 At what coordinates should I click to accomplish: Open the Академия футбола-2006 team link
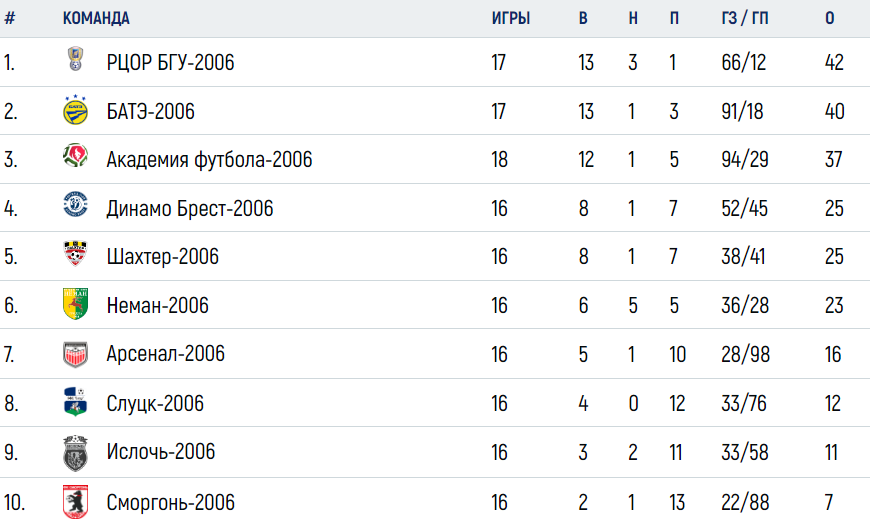[209, 160]
